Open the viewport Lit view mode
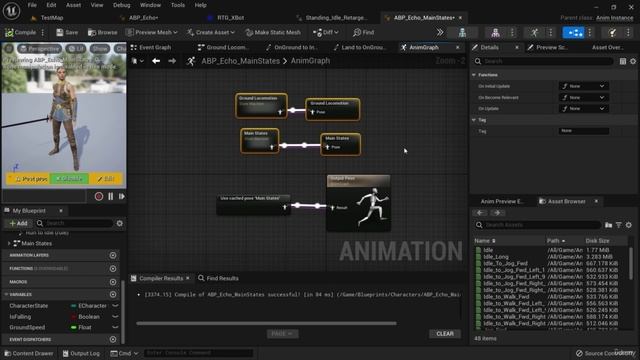This screenshot has width=640, height=360. [x=76, y=49]
